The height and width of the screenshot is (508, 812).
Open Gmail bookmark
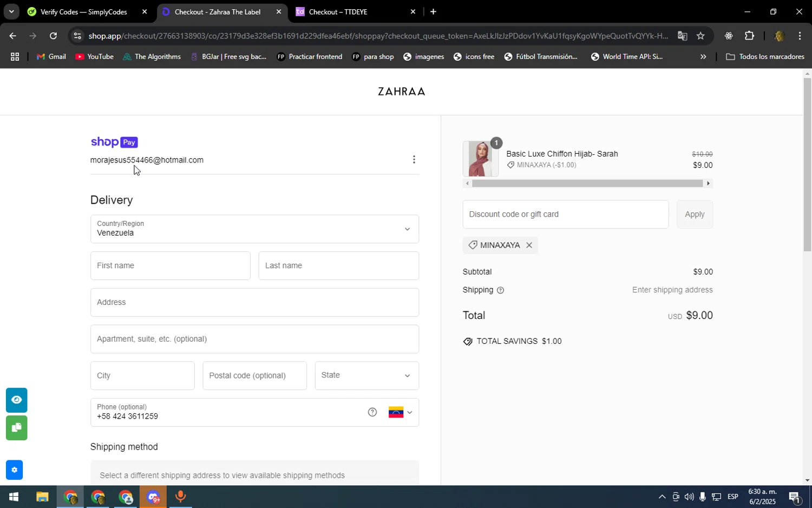(x=51, y=57)
